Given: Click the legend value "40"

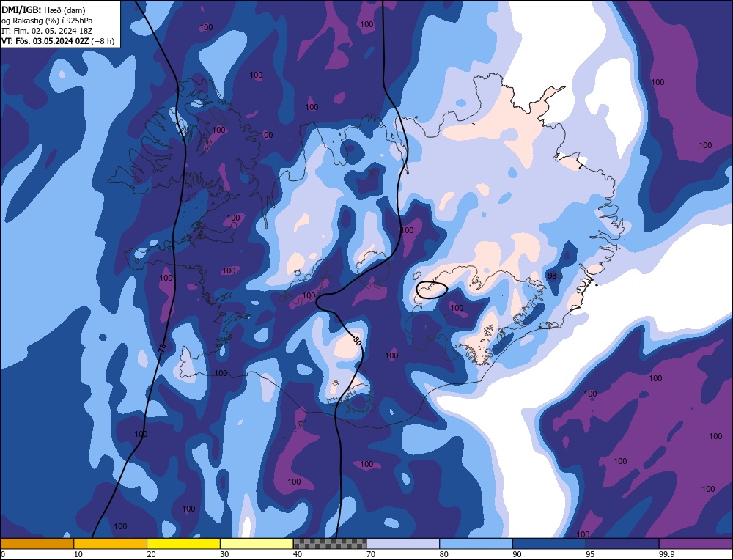Looking at the screenshot, I should [298, 554].
